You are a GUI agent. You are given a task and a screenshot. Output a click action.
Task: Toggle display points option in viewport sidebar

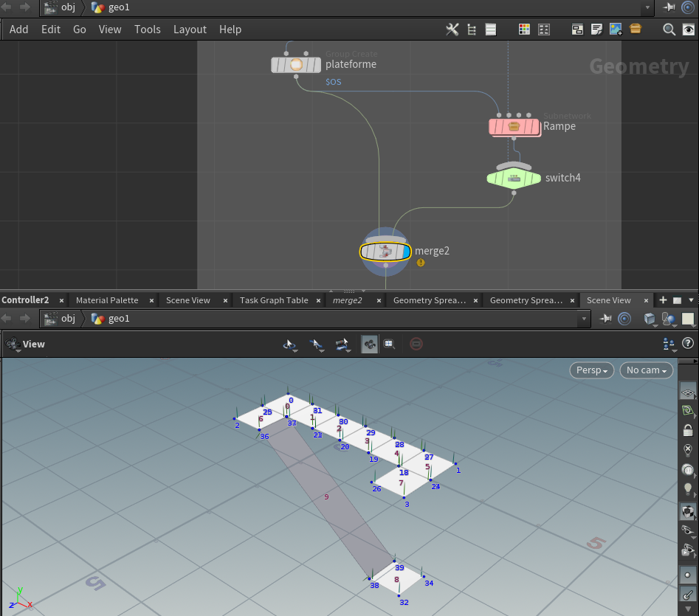688,575
